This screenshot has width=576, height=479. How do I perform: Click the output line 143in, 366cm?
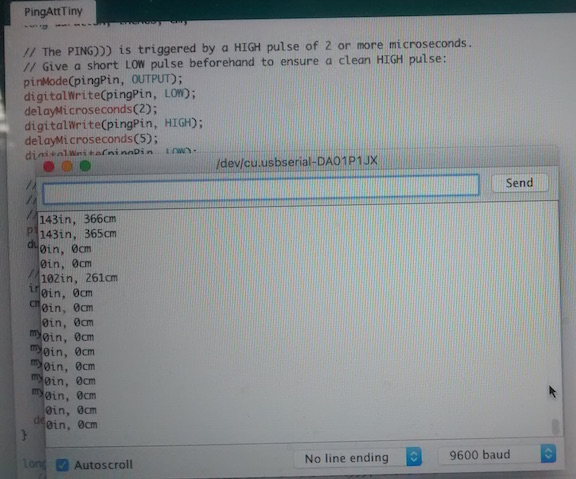[x=78, y=219]
